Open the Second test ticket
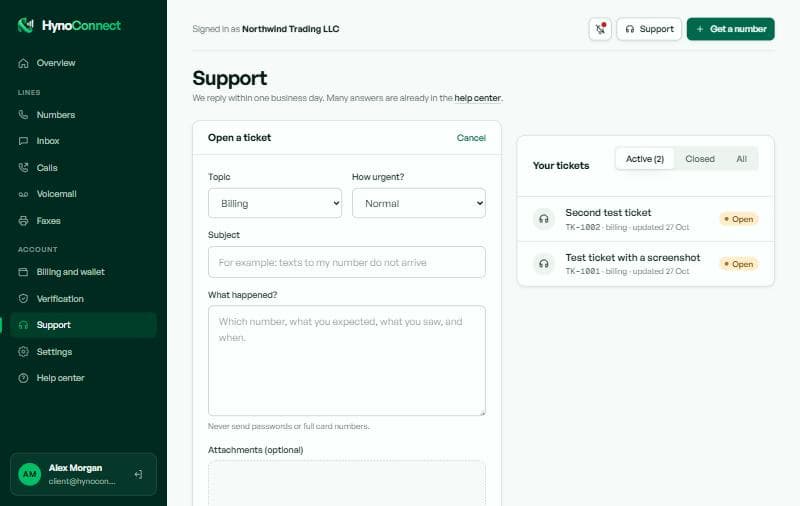This screenshot has width=800, height=506. (645, 219)
